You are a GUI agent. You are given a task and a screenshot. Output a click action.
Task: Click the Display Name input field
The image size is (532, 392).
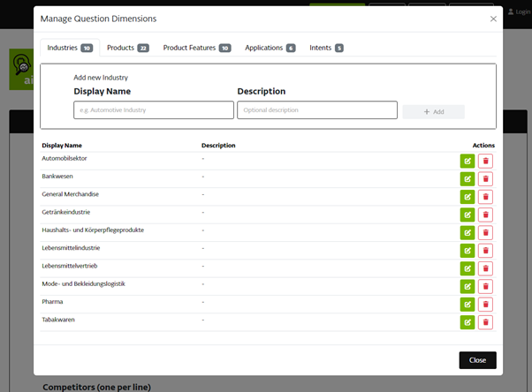tap(154, 110)
